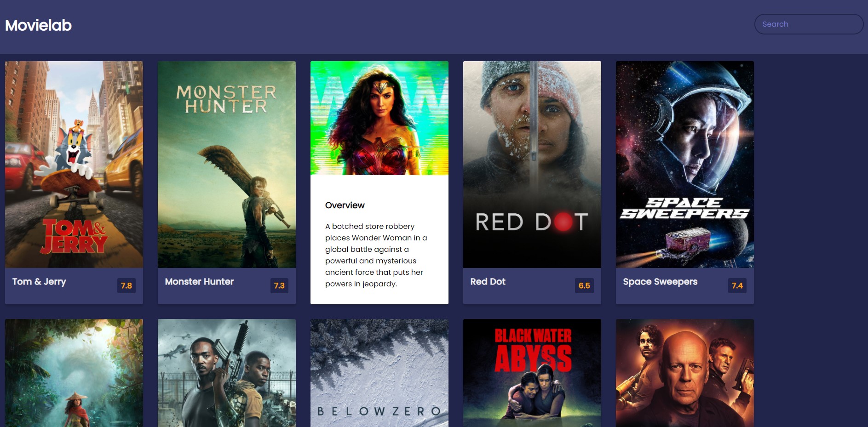Click the Movielab logo title
The height and width of the screenshot is (427, 868).
[38, 25]
